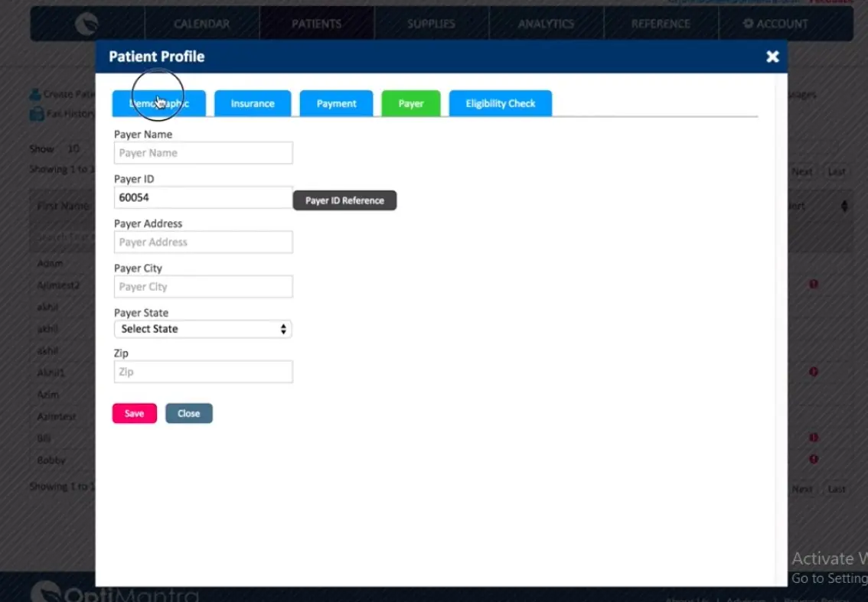Open the Show 10 entries dropdown
The width and height of the screenshot is (868, 602).
[x=73, y=148]
